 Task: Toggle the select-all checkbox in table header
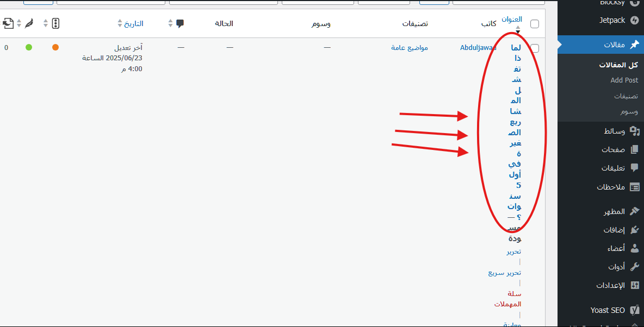[x=534, y=24]
